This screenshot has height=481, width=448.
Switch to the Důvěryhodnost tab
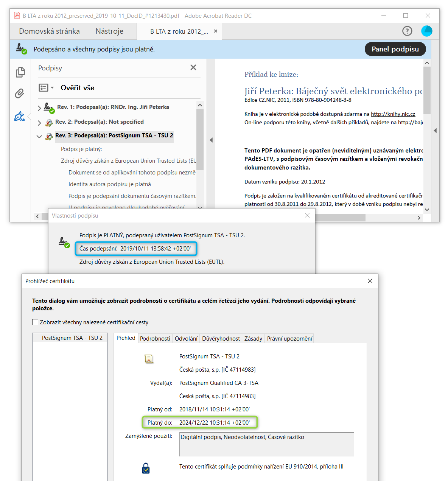[221, 339]
